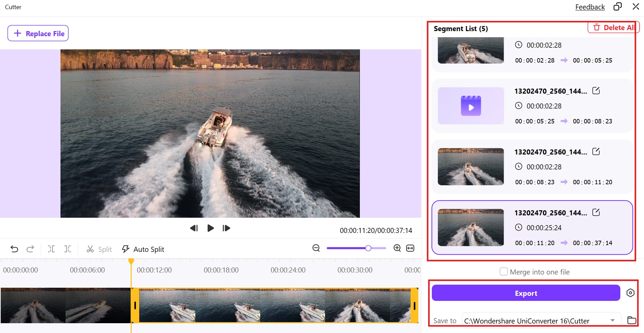Click the playhead marker on the timeline
Screen dimensions: 644x333
(131, 261)
